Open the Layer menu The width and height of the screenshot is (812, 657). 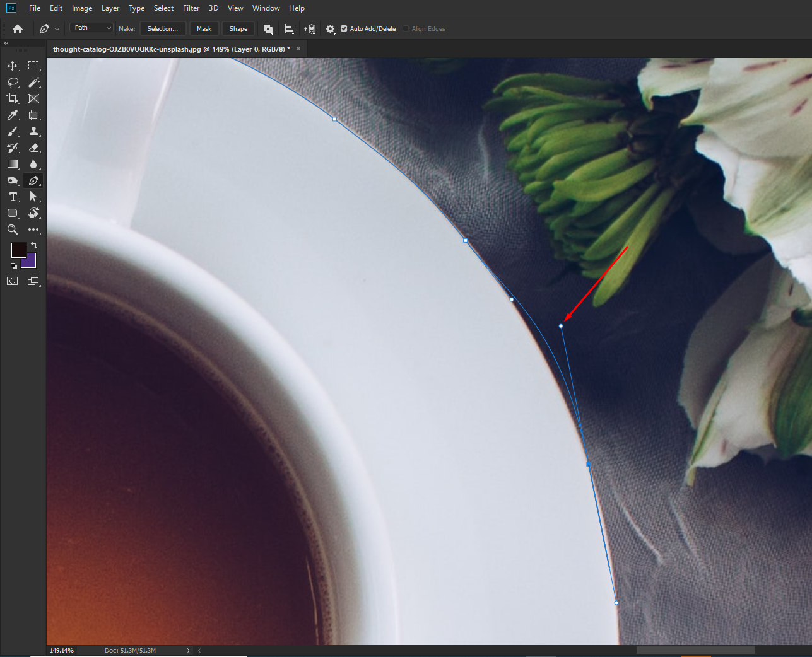point(110,8)
